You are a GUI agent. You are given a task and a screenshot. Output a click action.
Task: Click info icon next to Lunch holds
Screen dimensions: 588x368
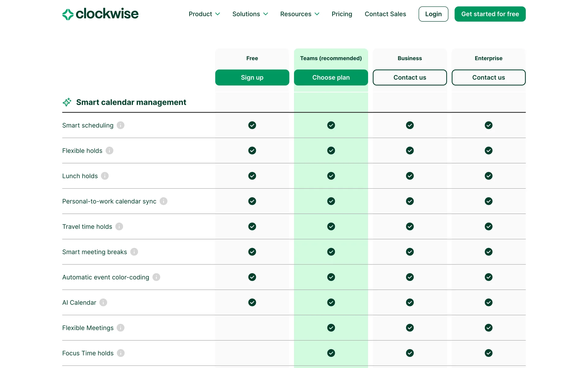click(x=105, y=176)
